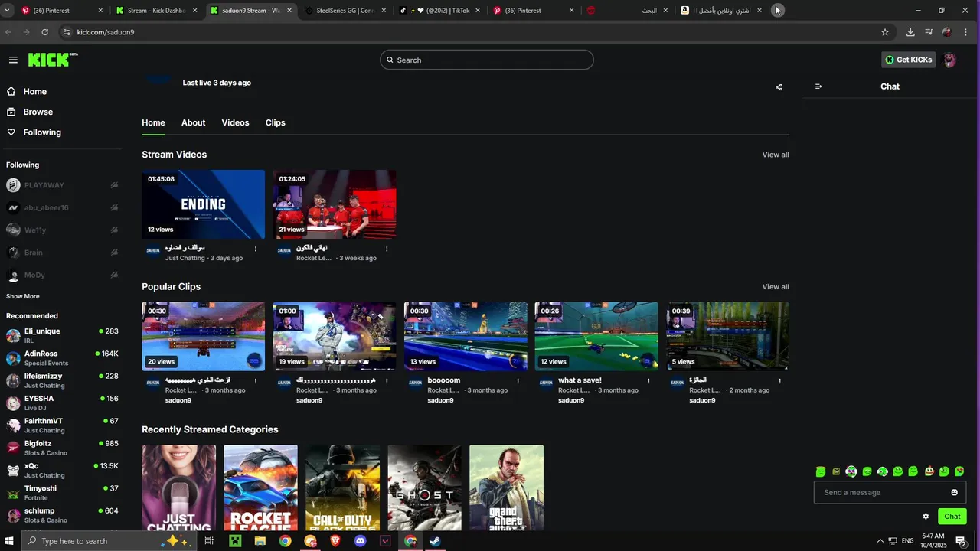980x551 pixels.
Task: Click the green Chat send button
Action: coord(952,517)
